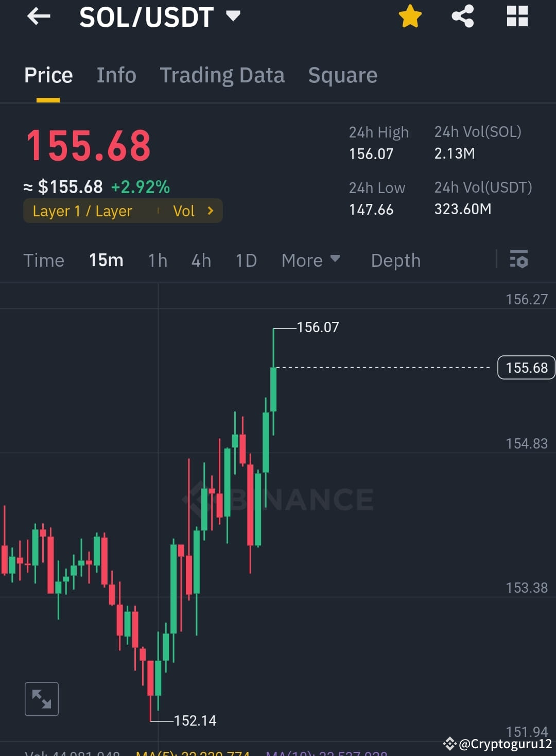Open the share options

click(x=462, y=16)
